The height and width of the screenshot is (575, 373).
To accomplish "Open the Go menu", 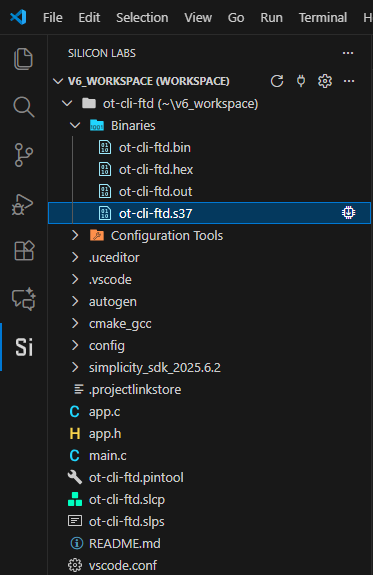I will [x=236, y=18].
